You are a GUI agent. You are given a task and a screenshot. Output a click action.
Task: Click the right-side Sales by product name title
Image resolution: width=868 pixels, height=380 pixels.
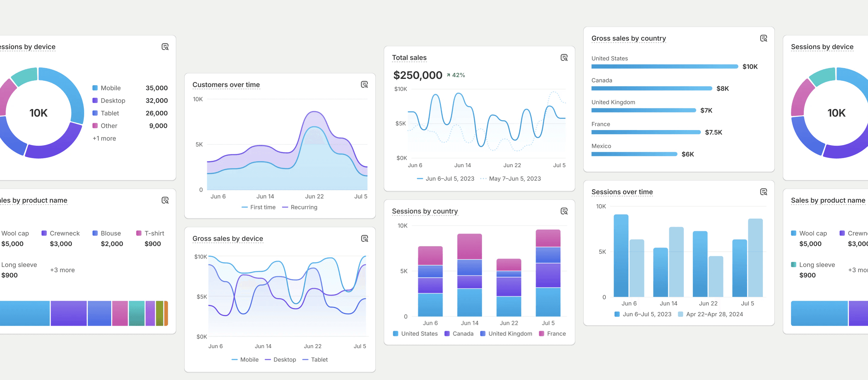pyautogui.click(x=828, y=200)
